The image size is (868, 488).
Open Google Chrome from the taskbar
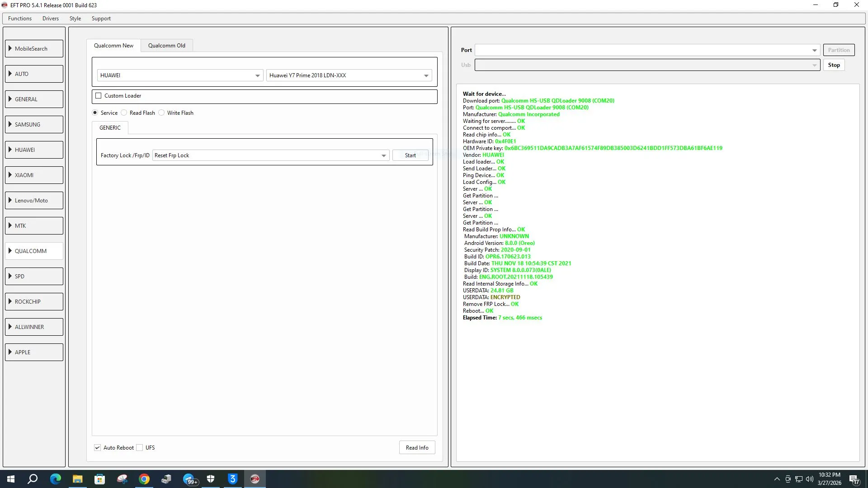click(x=144, y=479)
